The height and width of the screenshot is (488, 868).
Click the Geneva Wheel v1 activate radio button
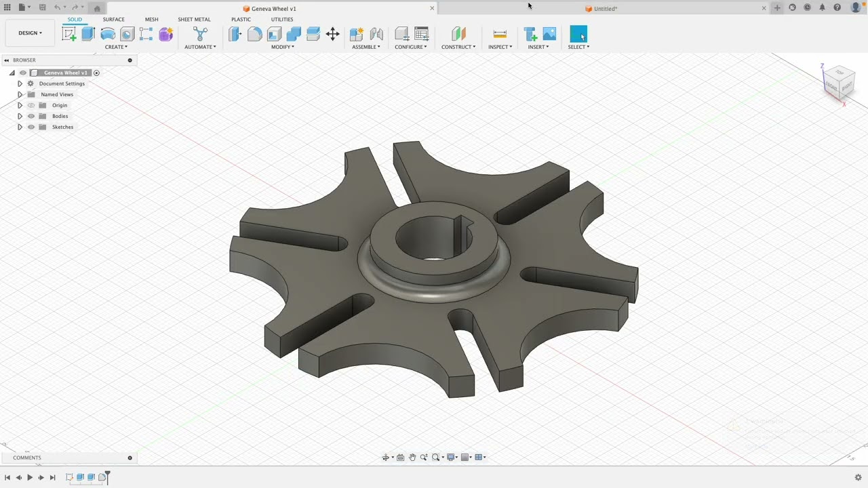point(96,73)
